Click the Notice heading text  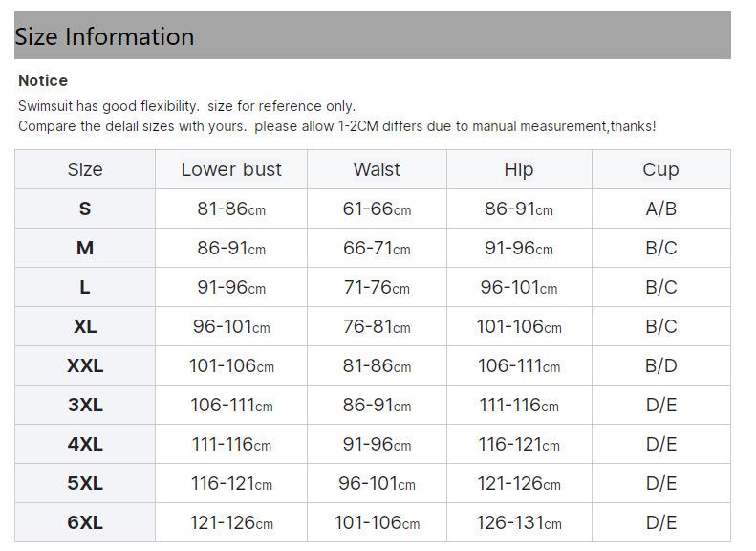click(x=43, y=81)
